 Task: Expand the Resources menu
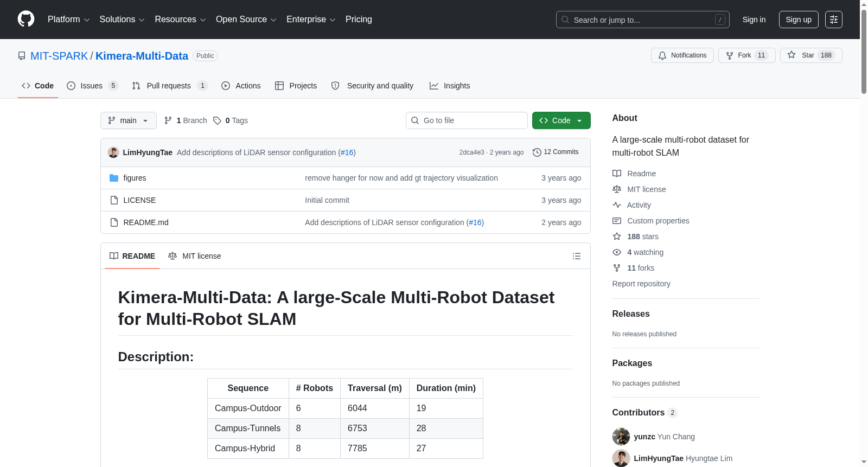coord(180,20)
